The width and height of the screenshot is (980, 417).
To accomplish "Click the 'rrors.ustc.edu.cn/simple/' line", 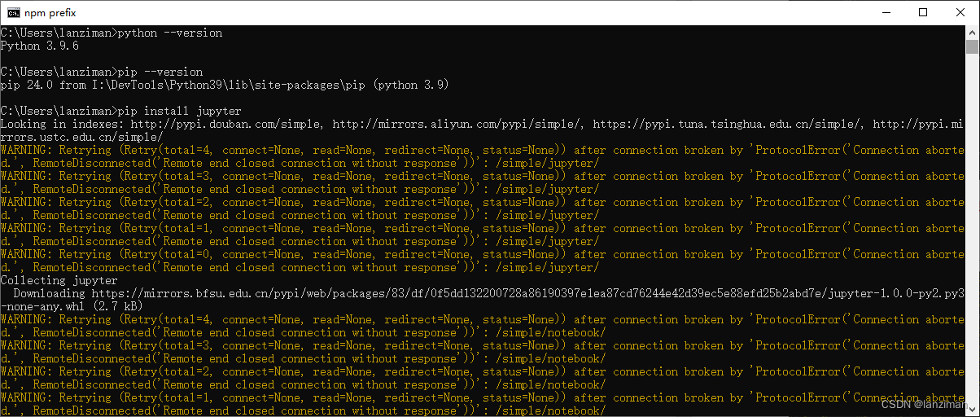I will tap(82, 137).
